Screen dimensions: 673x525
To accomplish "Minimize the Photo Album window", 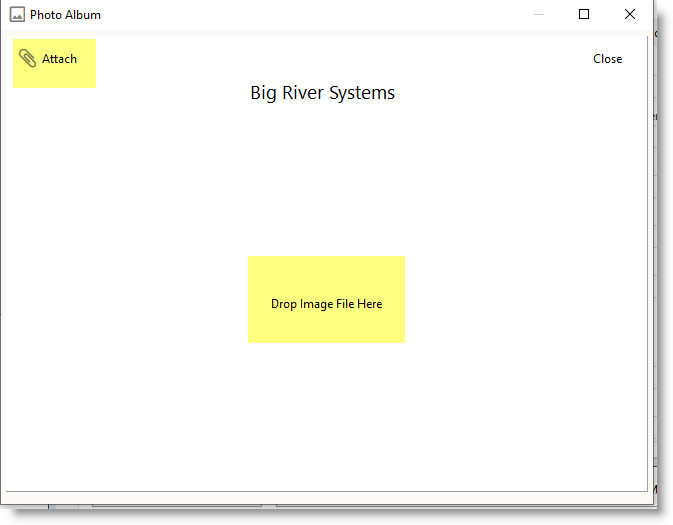I will click(x=539, y=15).
